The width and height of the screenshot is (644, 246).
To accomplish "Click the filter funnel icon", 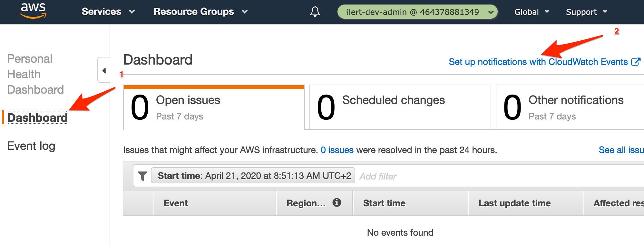I will 142,176.
